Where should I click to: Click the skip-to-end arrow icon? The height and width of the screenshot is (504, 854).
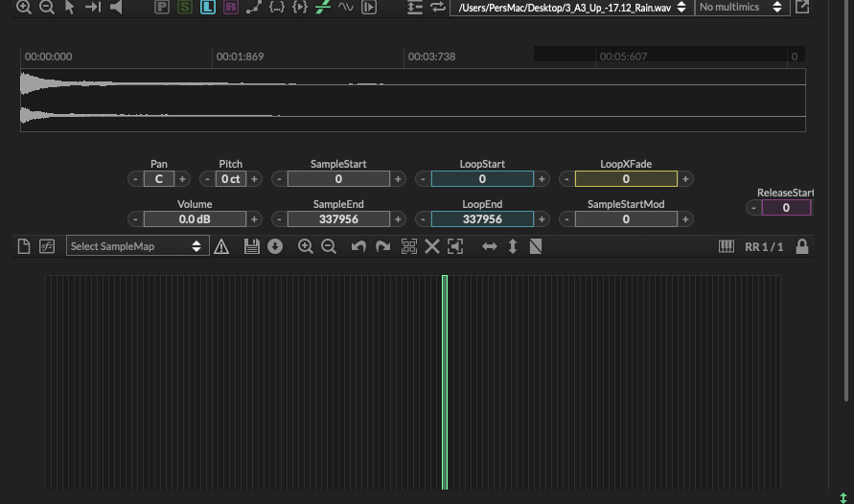pyautogui.click(x=93, y=7)
